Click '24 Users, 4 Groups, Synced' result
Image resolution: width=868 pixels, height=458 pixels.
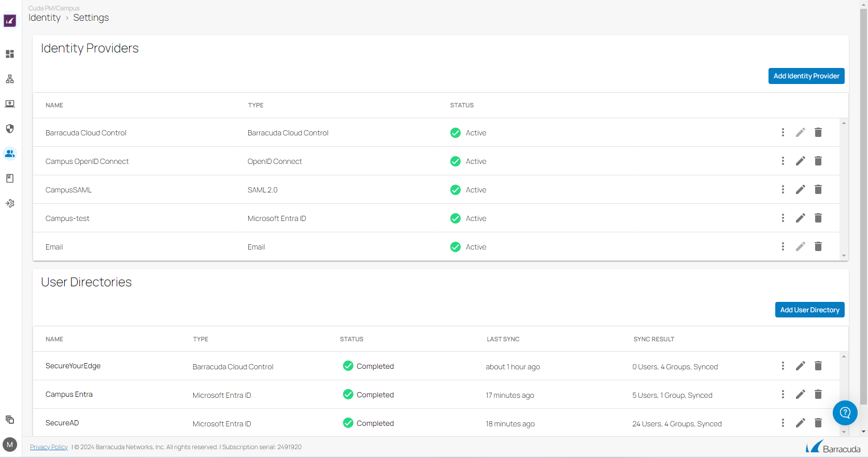(677, 424)
